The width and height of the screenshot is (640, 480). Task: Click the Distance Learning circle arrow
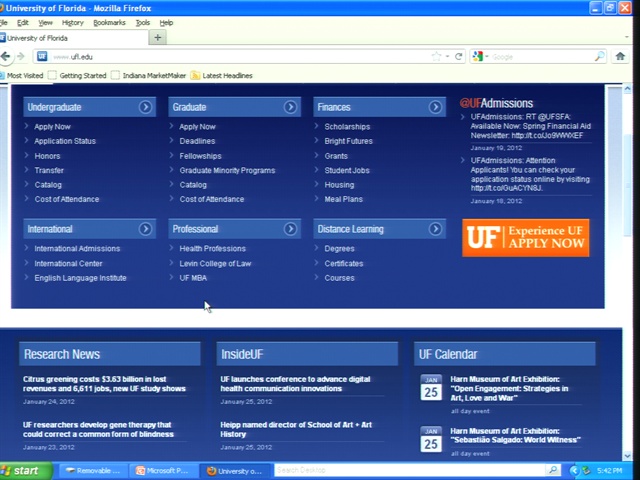(x=435, y=229)
